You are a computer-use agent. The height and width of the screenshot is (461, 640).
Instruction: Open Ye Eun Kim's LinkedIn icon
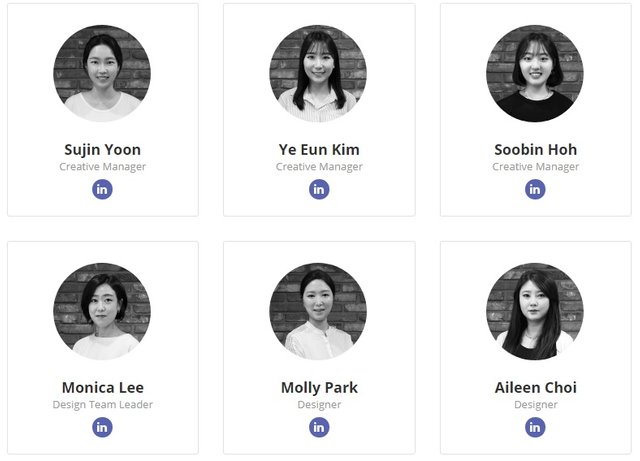point(319,189)
